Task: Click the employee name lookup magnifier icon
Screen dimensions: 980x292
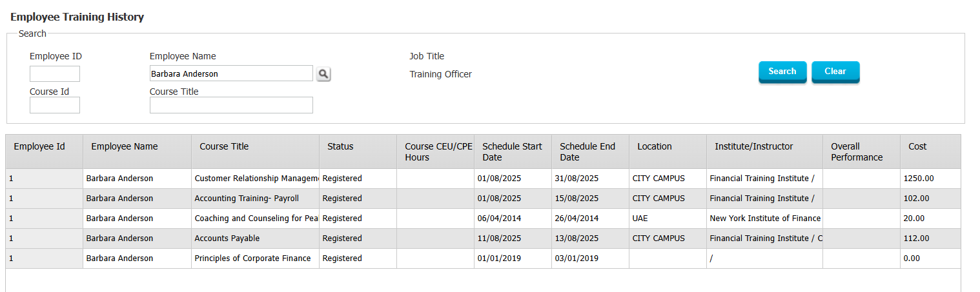Action: click(x=323, y=74)
